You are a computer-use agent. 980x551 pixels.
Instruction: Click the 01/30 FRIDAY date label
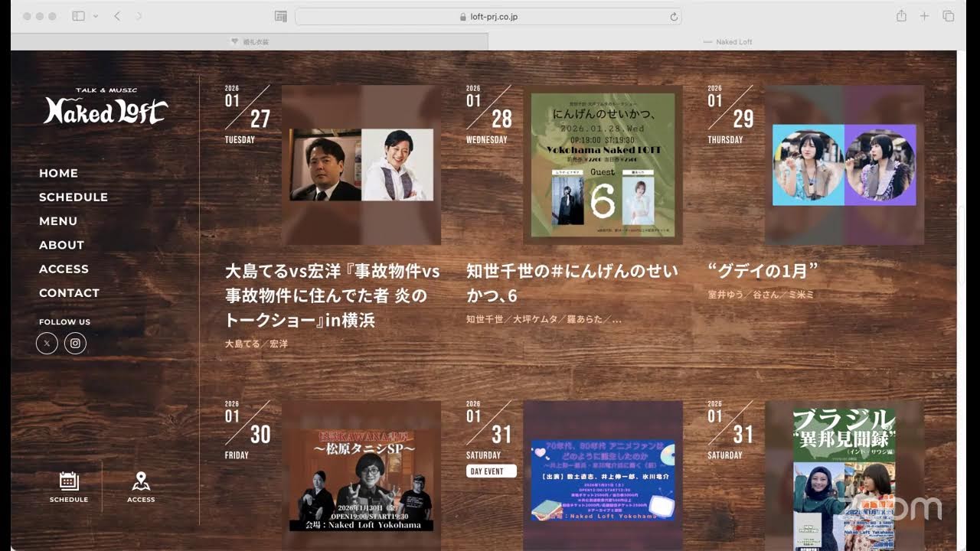pos(248,429)
